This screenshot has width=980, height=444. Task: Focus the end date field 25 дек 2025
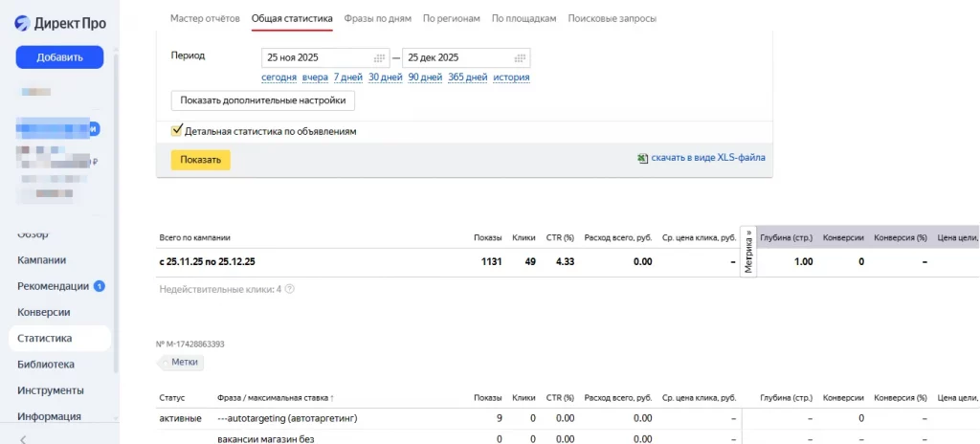point(466,57)
